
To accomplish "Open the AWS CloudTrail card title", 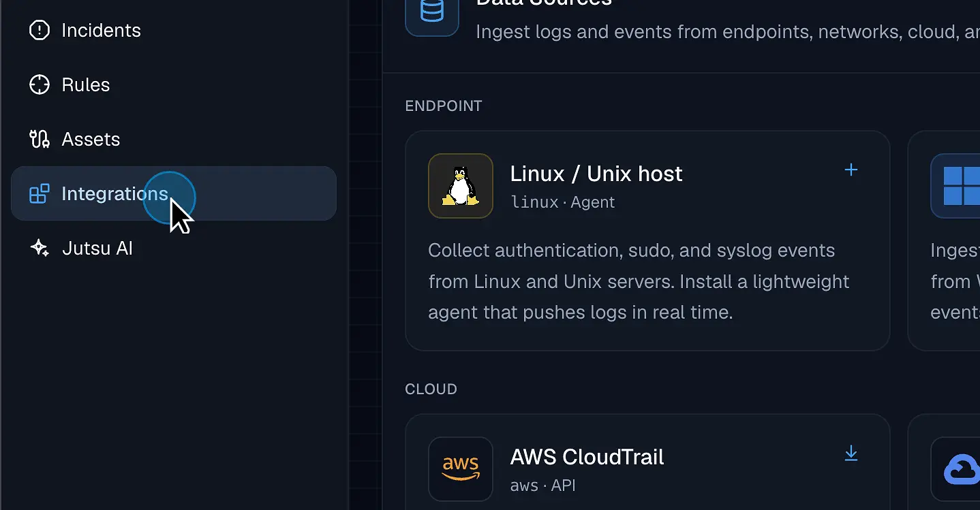I will pos(587,457).
